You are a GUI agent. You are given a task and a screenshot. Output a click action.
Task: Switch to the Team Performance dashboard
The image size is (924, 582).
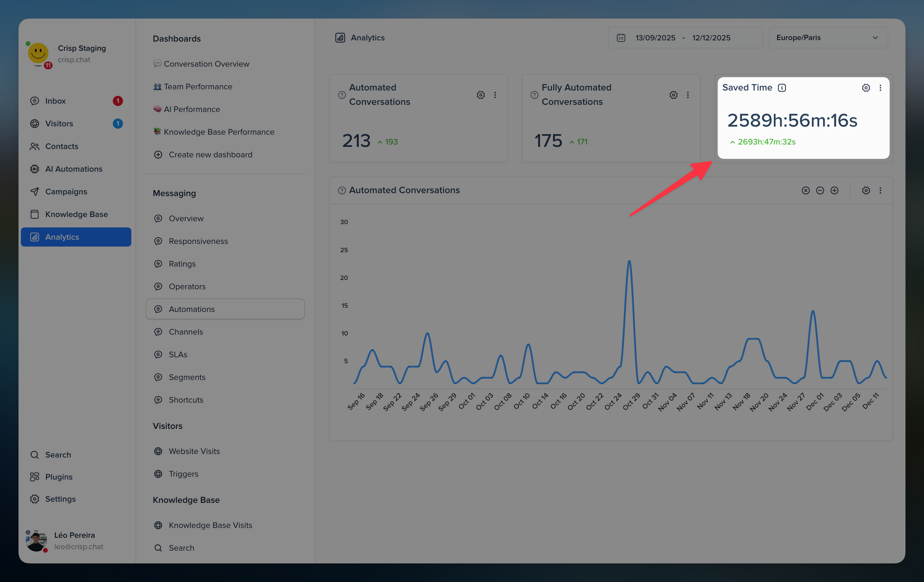point(198,86)
